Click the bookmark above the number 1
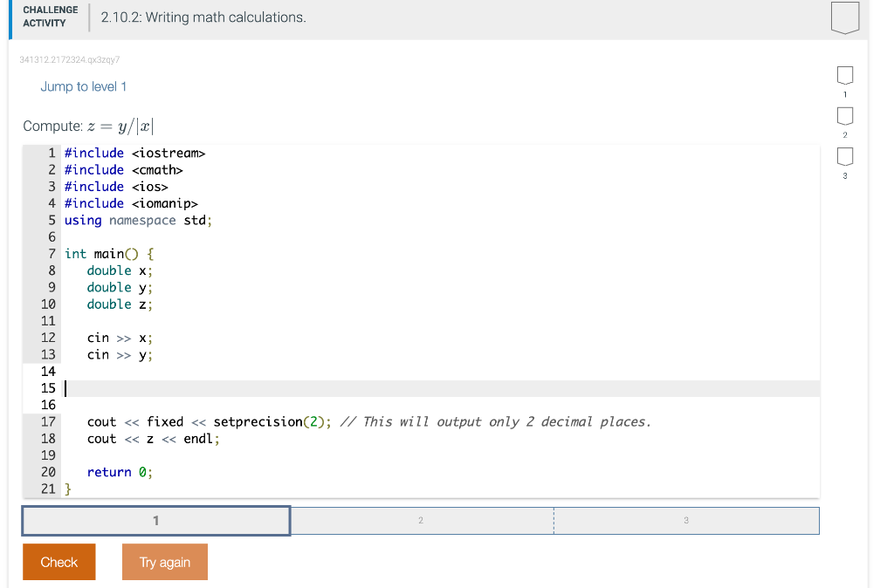This screenshot has height=588, width=894. (x=843, y=77)
